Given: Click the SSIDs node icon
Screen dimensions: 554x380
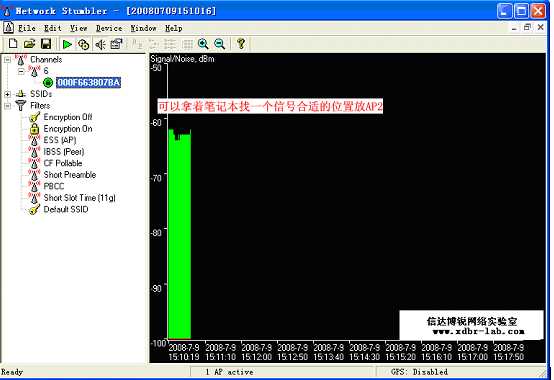Looking at the screenshot, I should 21,94.
